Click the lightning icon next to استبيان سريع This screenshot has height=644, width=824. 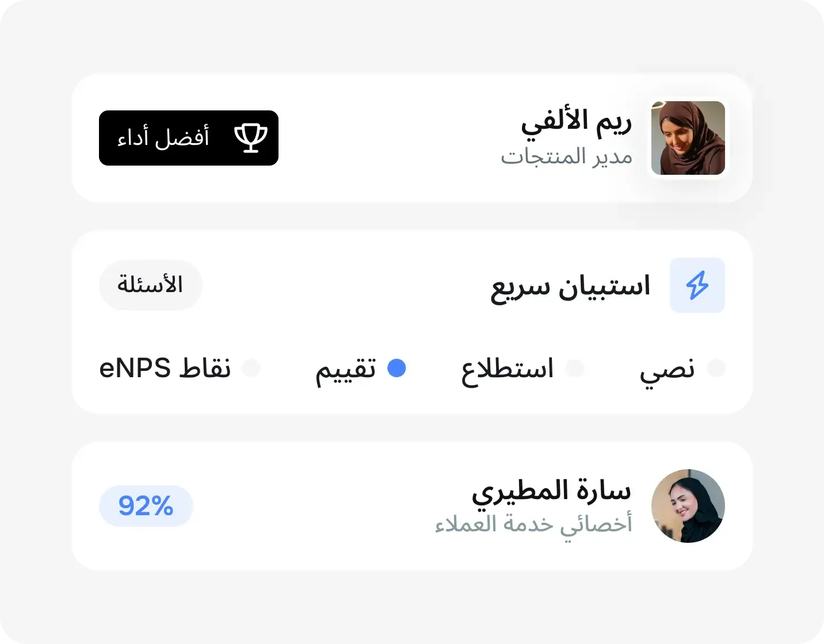coord(697,285)
